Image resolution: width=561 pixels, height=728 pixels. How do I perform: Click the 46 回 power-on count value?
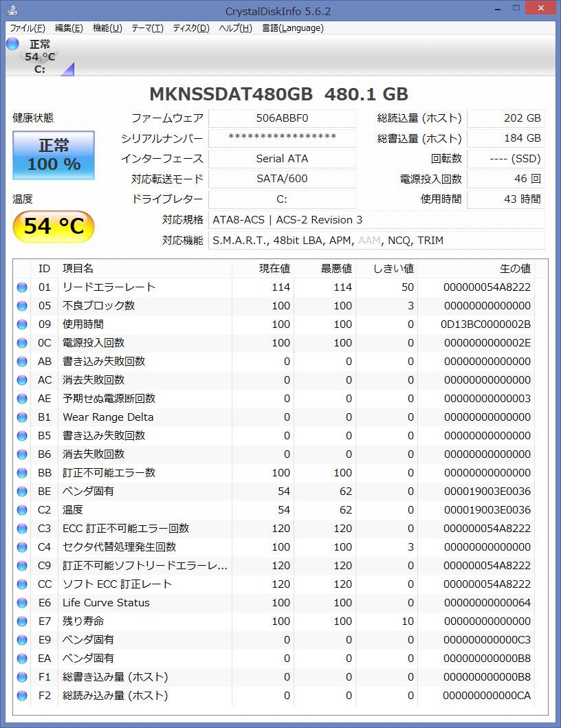pyautogui.click(x=506, y=179)
